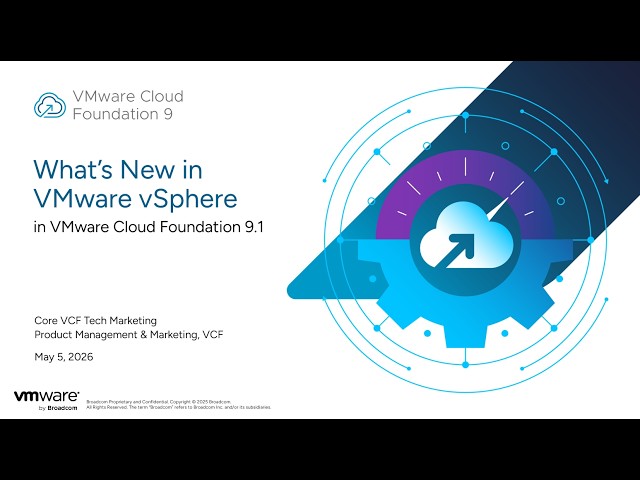Click the Broadcom Proprietary and Confidential copyright line
Image resolution: width=640 pixels, height=480 pixels.
tap(159, 402)
